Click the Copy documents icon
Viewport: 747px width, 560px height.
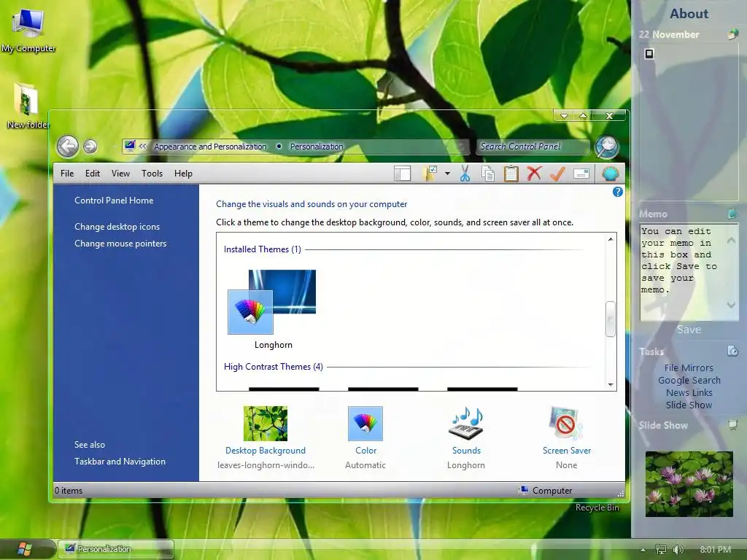tap(488, 174)
